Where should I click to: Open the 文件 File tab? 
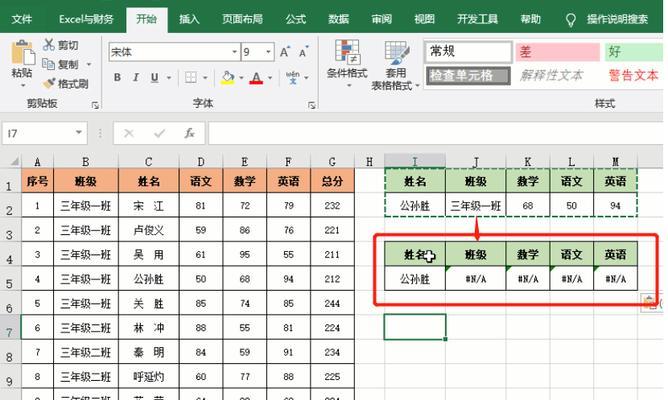coord(22,19)
